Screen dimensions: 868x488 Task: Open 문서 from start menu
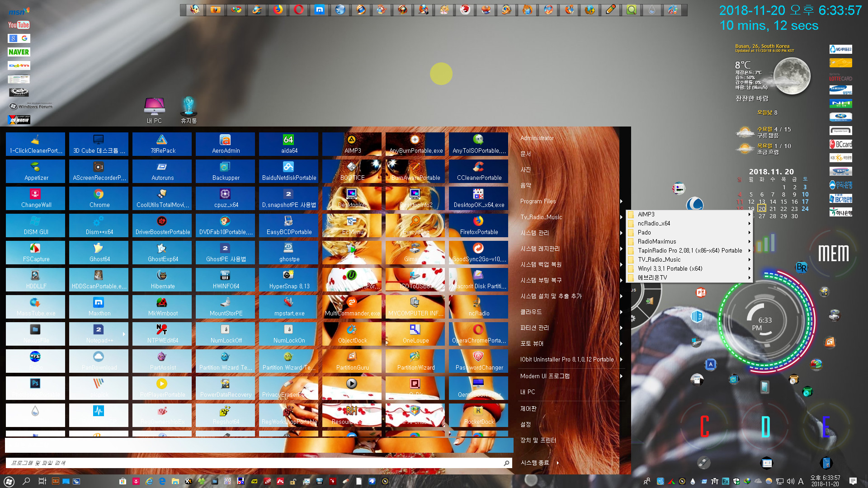(525, 154)
